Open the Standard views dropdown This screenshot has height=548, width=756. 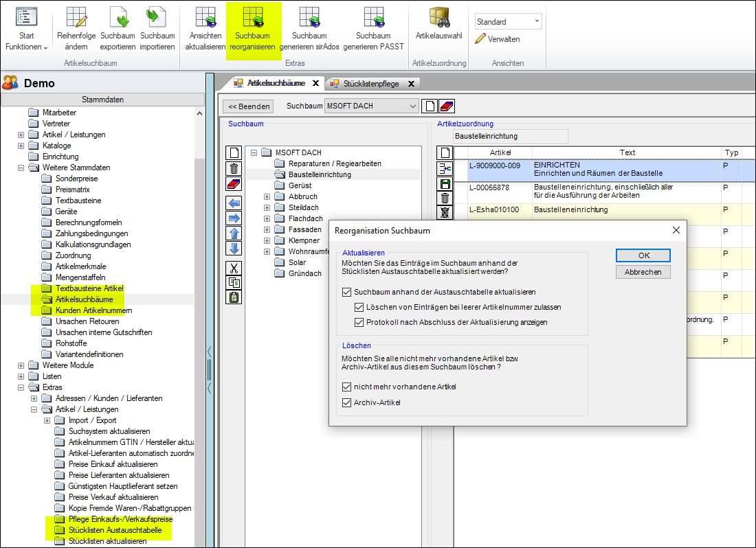536,22
